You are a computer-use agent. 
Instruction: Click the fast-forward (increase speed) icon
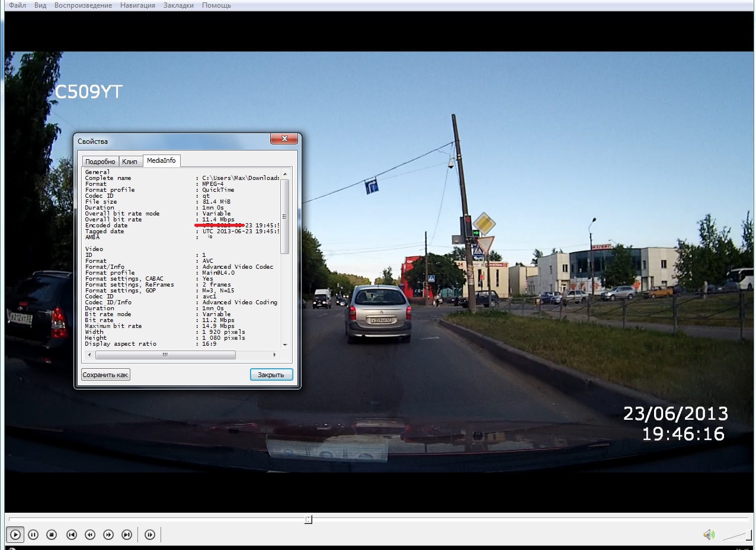pos(108,535)
